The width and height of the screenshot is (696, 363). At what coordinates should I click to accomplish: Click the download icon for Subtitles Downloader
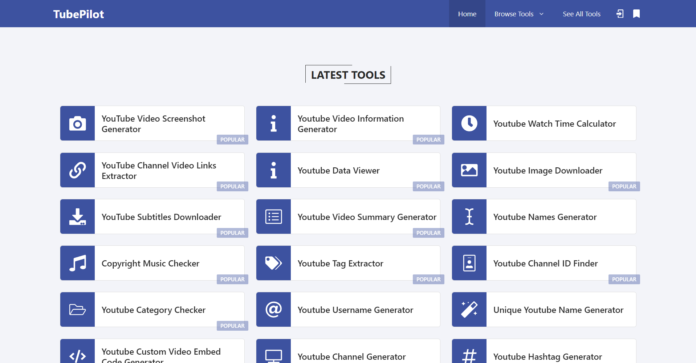[x=77, y=217]
